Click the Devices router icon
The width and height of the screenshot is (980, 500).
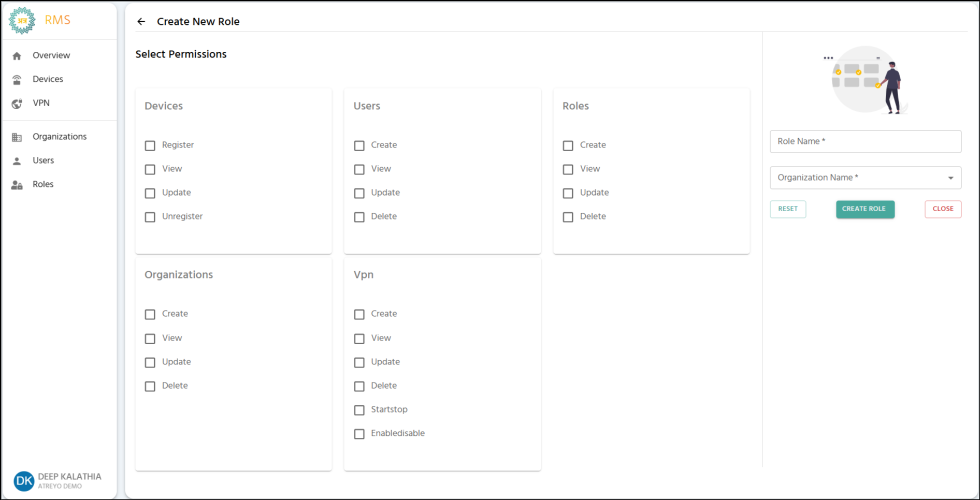17,80
